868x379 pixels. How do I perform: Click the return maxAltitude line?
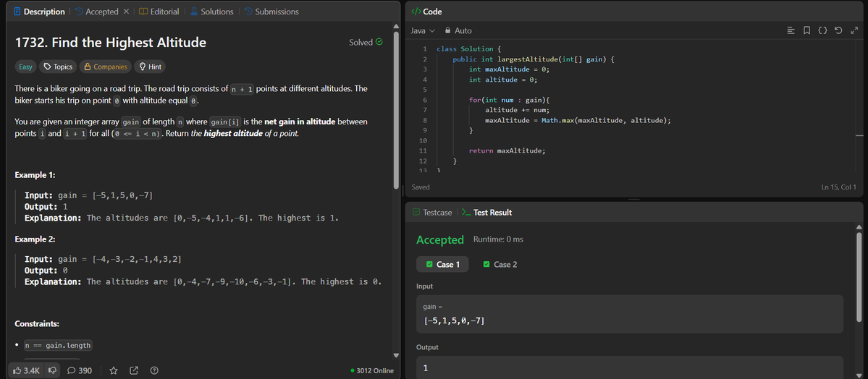(507, 150)
